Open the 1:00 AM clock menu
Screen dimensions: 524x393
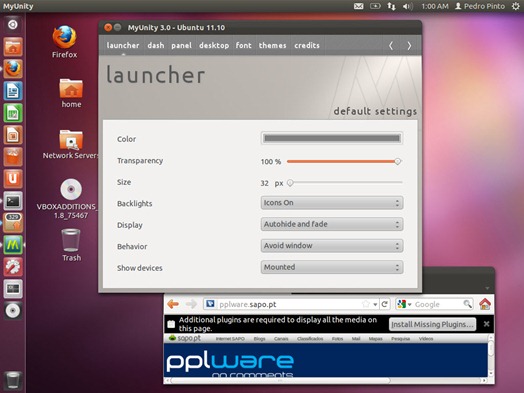click(434, 6)
